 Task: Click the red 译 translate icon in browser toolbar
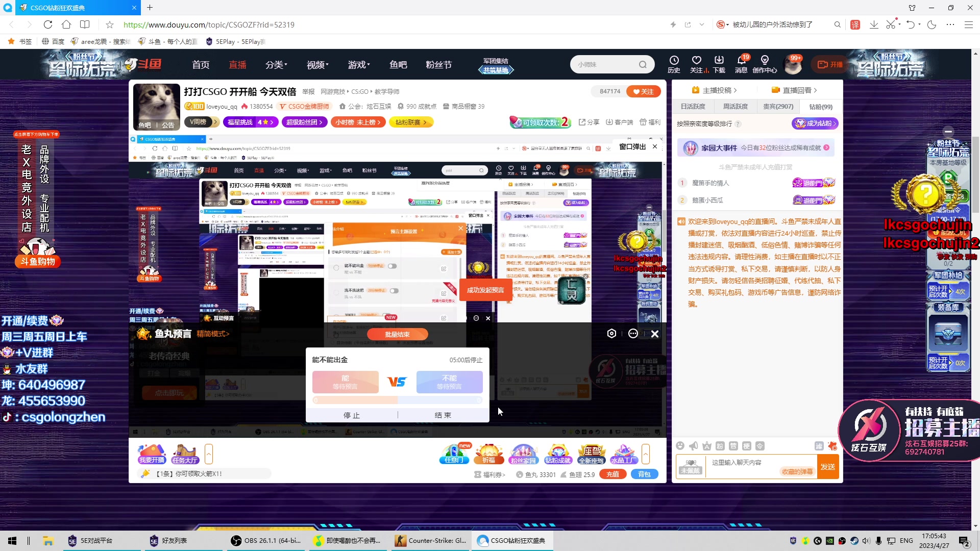pyautogui.click(x=855, y=24)
